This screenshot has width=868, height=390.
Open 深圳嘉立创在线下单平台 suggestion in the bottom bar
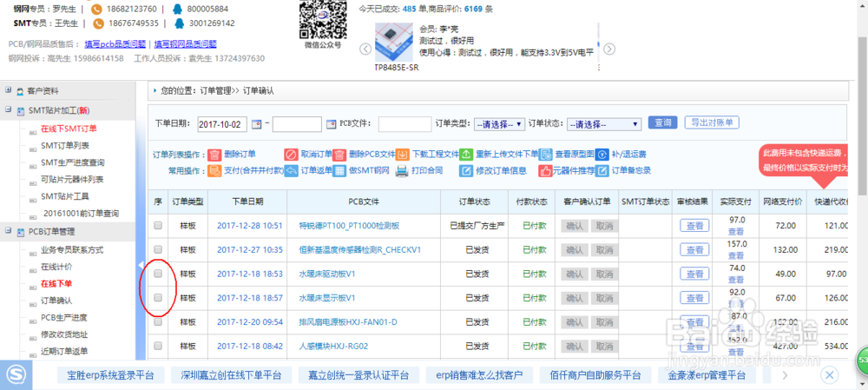point(232,375)
